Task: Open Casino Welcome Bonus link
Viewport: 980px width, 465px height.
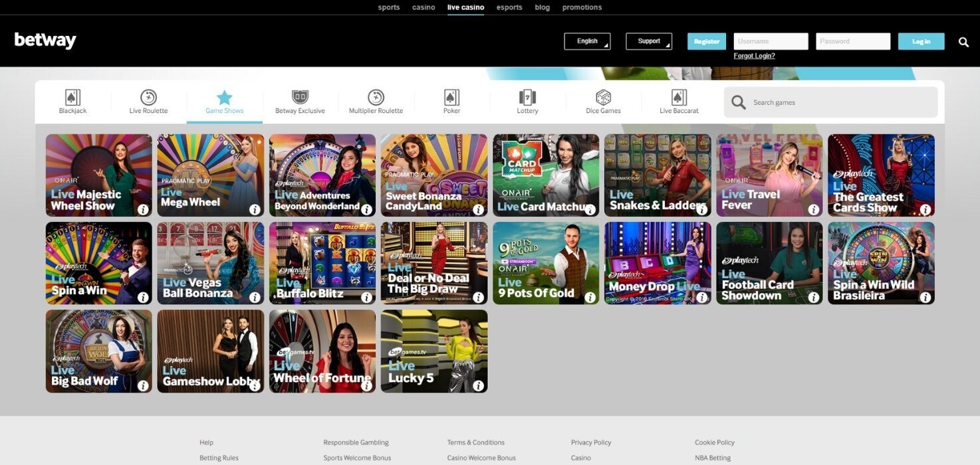Action: [481, 458]
